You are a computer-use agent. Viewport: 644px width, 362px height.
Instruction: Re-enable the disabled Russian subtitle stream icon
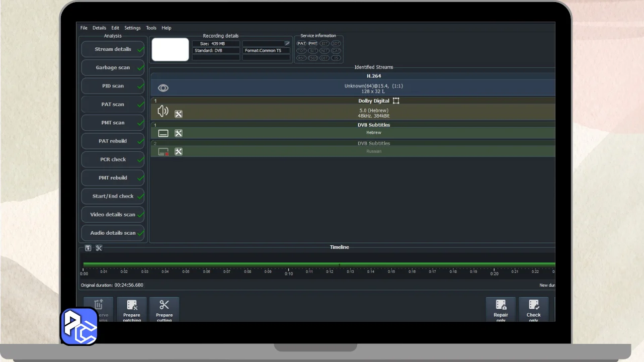pos(163,152)
